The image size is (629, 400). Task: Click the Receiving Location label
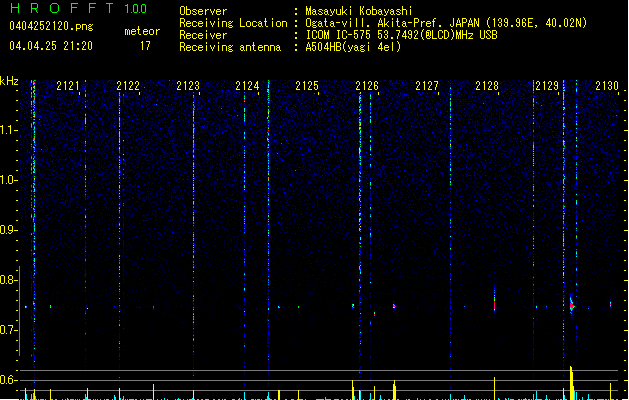point(233,23)
